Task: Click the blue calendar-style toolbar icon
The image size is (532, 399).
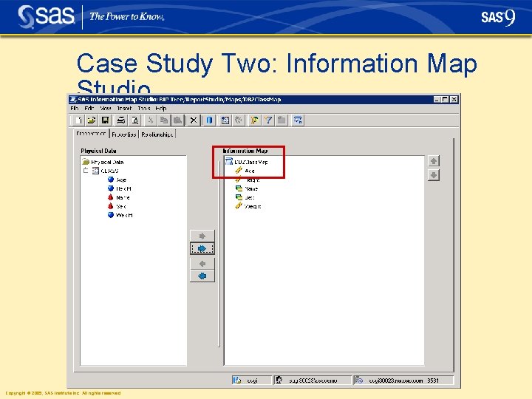Action: [225, 120]
